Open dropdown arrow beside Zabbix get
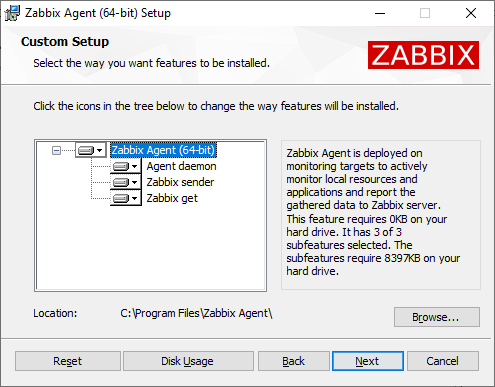The width and height of the screenshot is (495, 387). click(x=134, y=198)
